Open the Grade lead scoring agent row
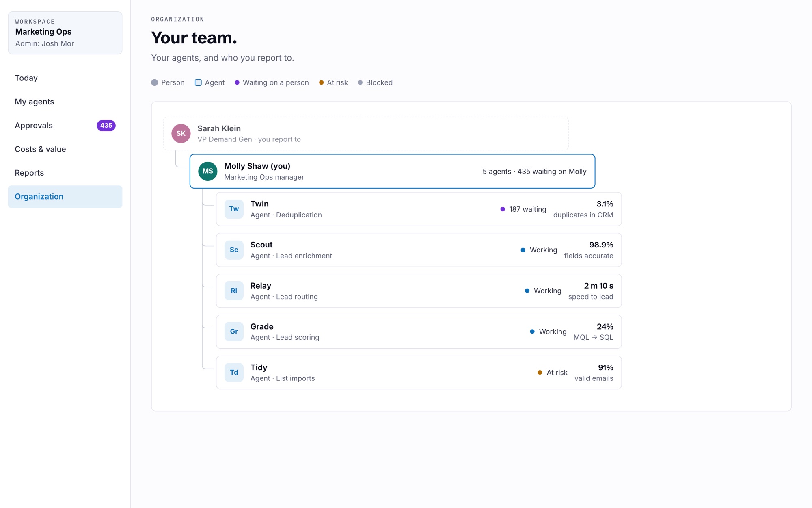The height and width of the screenshot is (508, 812). [419, 332]
